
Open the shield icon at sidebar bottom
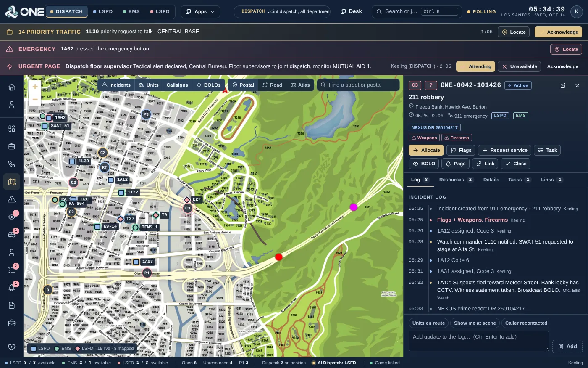[12, 347]
